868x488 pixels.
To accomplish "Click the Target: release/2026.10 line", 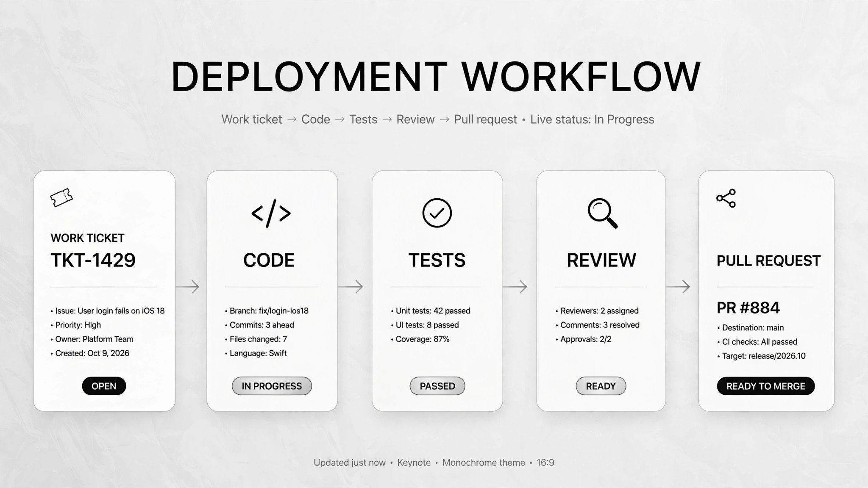I will pos(761,356).
